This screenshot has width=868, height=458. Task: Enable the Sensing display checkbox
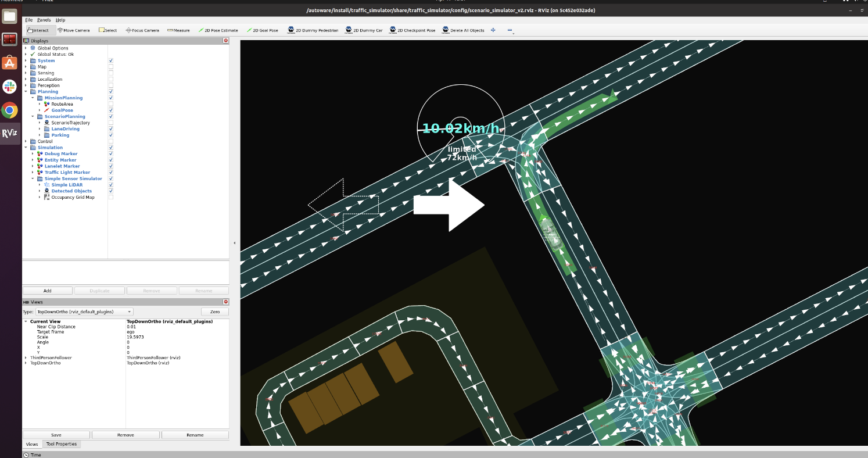tap(110, 73)
